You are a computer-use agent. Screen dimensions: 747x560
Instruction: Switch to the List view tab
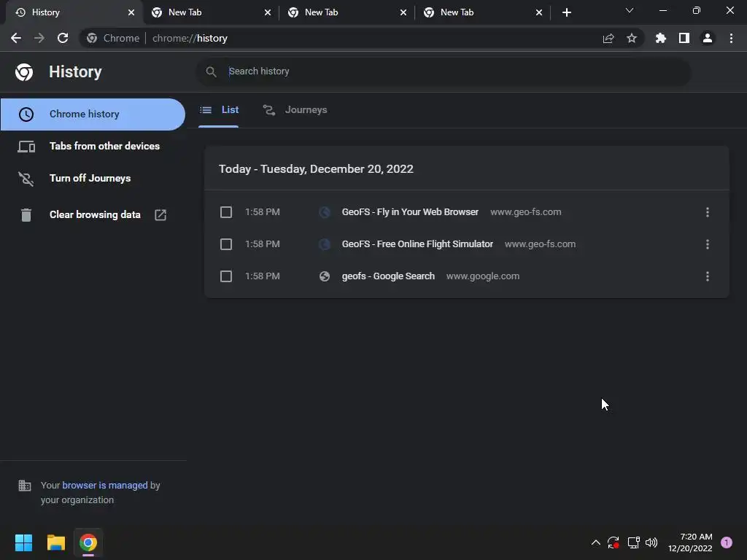[x=219, y=110]
